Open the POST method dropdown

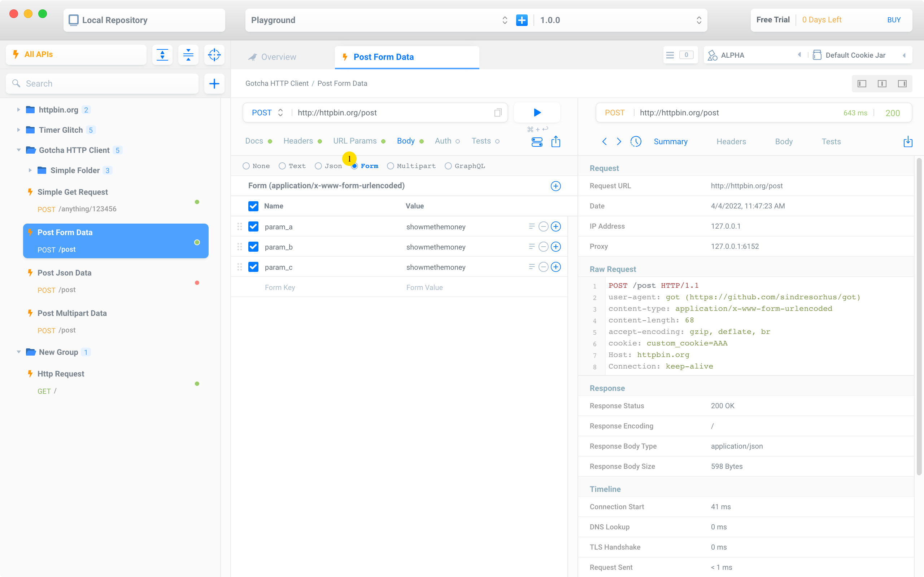267,113
